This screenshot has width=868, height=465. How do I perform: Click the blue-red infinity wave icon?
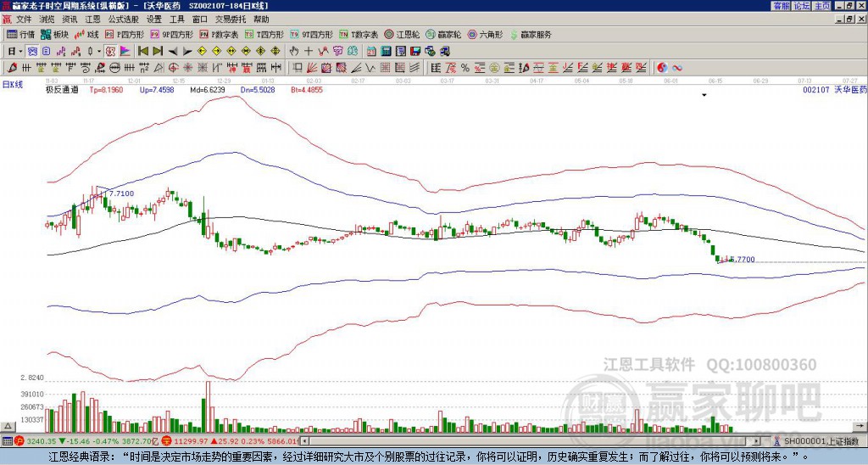click(677, 68)
